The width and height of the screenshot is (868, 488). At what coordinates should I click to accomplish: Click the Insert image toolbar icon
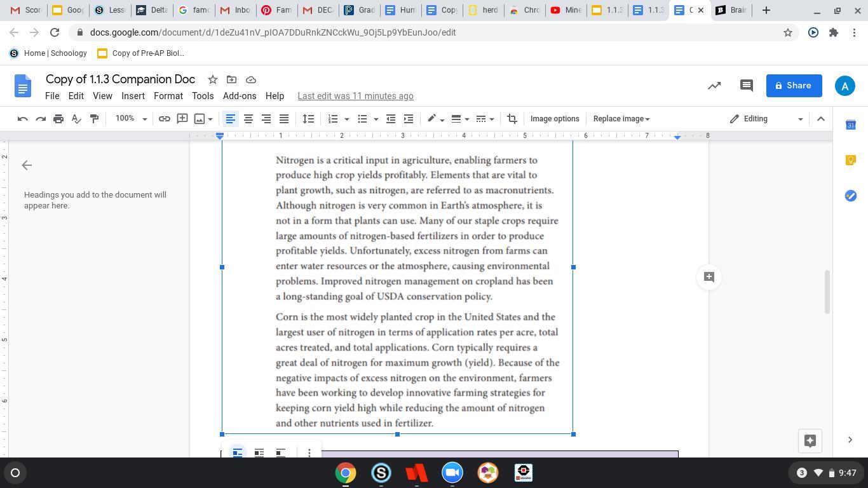click(x=200, y=119)
